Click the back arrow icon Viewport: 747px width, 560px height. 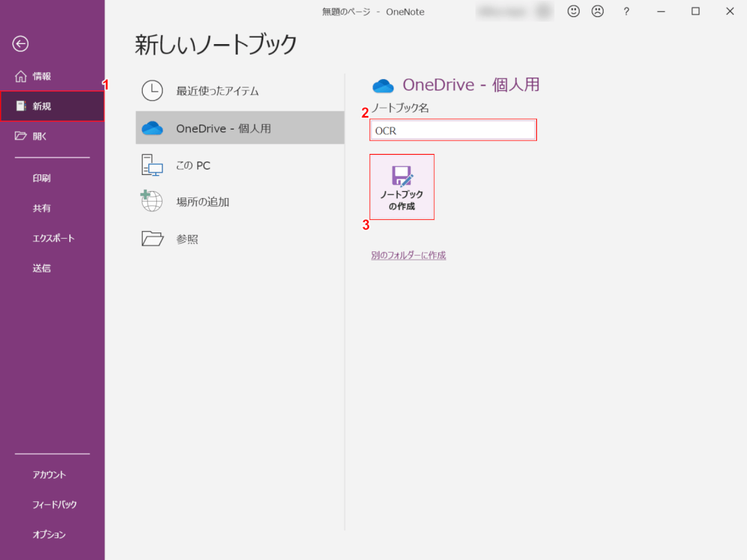tap(20, 44)
